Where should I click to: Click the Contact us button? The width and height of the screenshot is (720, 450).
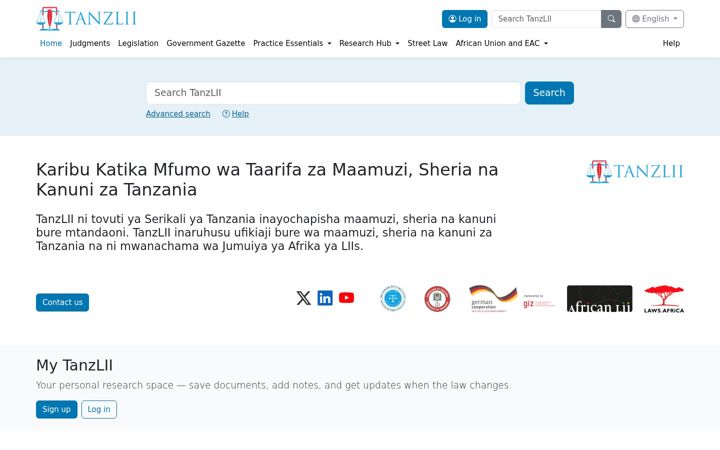[x=62, y=302]
